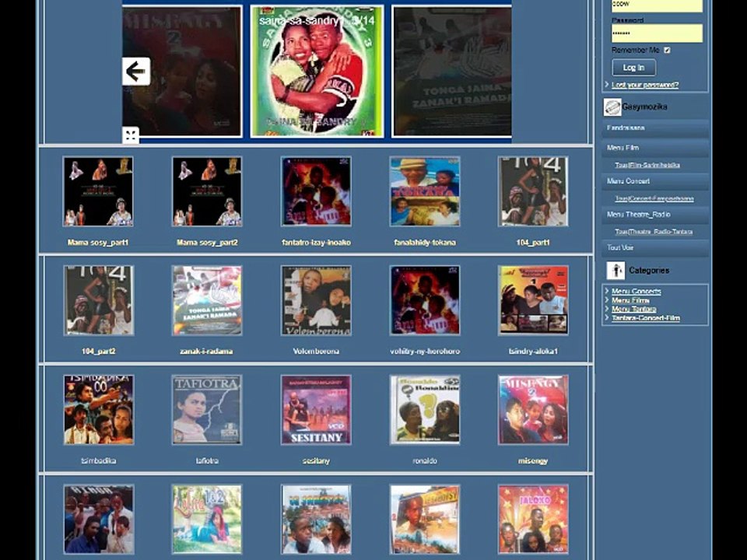Click the Mama sosy_part2 title text
Image resolution: width=747 pixels, height=560 pixels.
click(207, 243)
